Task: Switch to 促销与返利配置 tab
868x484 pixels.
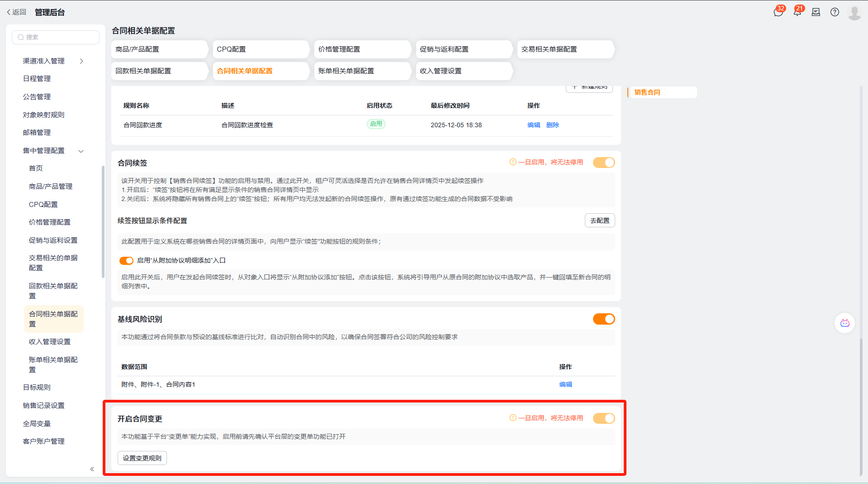Action: pos(464,49)
